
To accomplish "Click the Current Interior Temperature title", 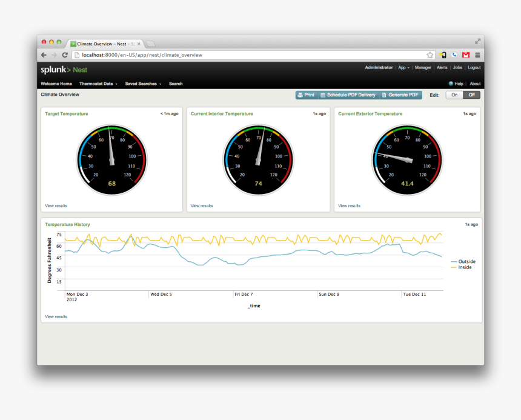I will pos(222,114).
